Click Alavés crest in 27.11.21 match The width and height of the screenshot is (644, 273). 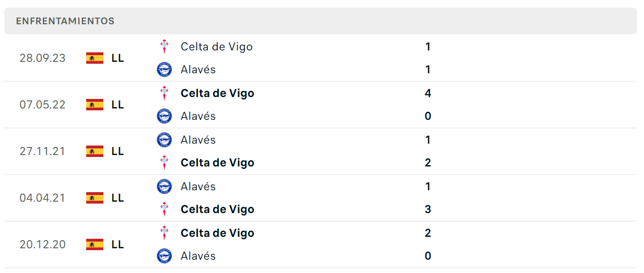click(164, 140)
